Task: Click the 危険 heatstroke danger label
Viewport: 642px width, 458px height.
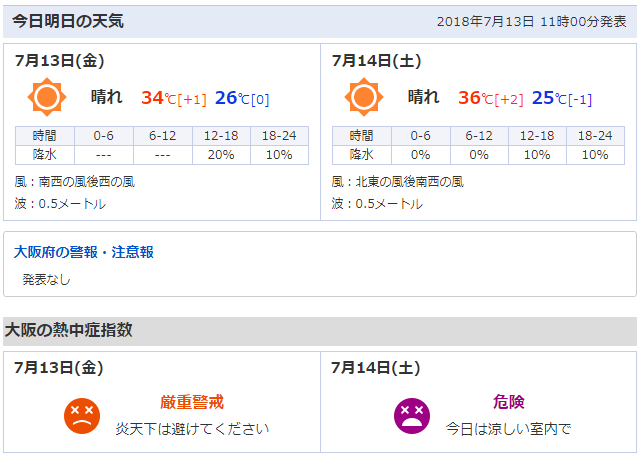Action: pos(508,402)
